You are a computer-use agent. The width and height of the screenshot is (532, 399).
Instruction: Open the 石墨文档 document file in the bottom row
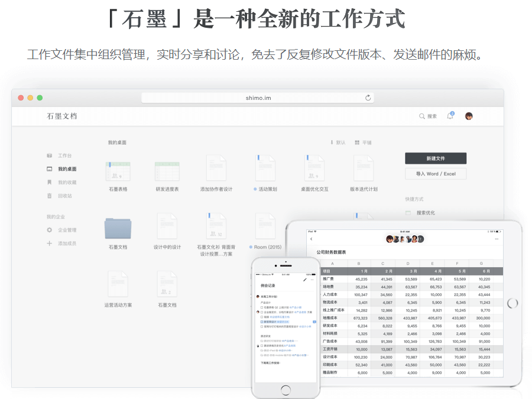[167, 284]
